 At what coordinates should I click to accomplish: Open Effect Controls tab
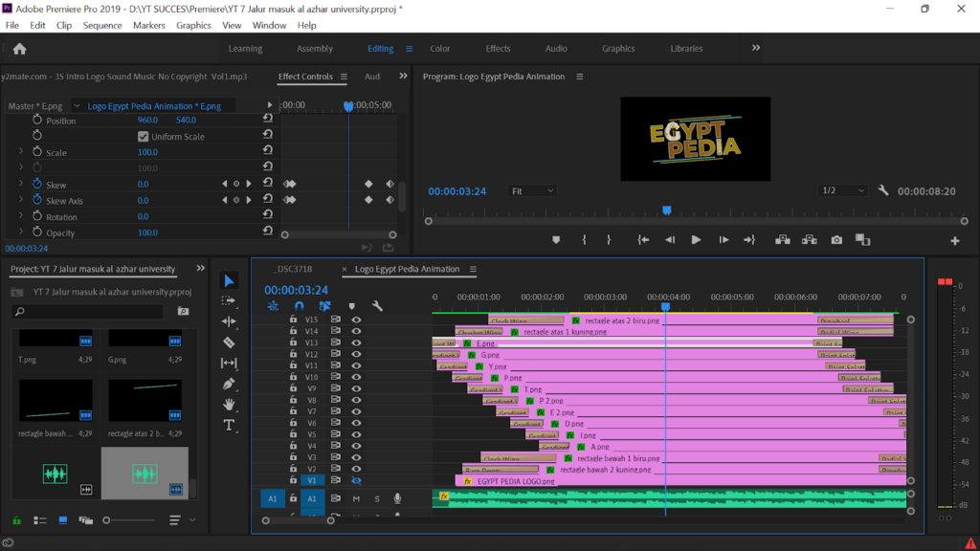(x=305, y=77)
